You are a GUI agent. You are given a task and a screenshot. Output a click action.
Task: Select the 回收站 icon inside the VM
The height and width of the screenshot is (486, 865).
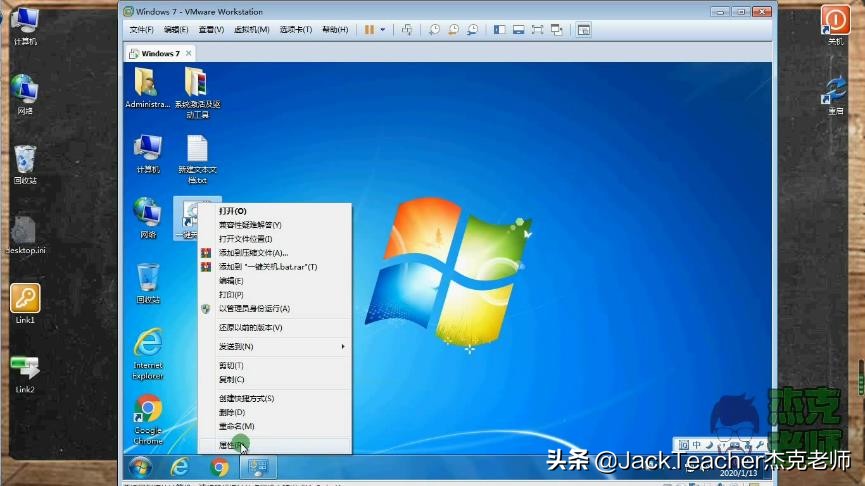coord(148,284)
